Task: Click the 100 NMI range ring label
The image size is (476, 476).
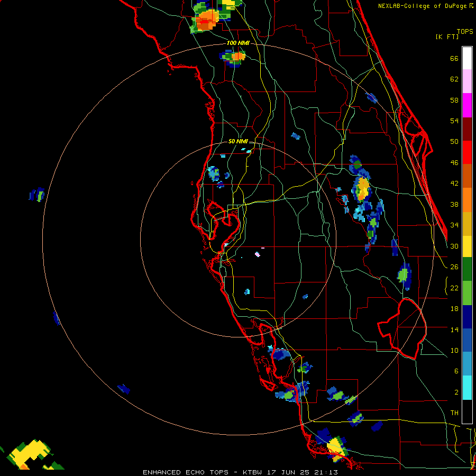Action: tap(238, 43)
